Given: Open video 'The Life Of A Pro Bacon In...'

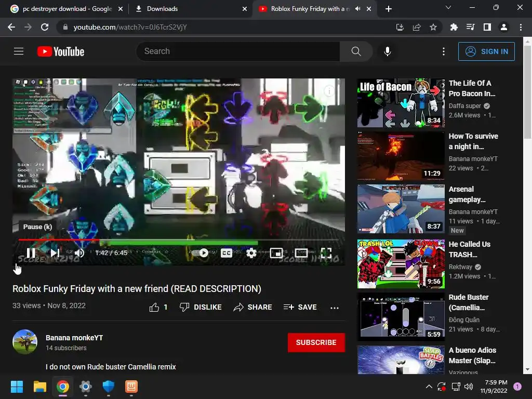Looking at the screenshot, I should (472, 88).
